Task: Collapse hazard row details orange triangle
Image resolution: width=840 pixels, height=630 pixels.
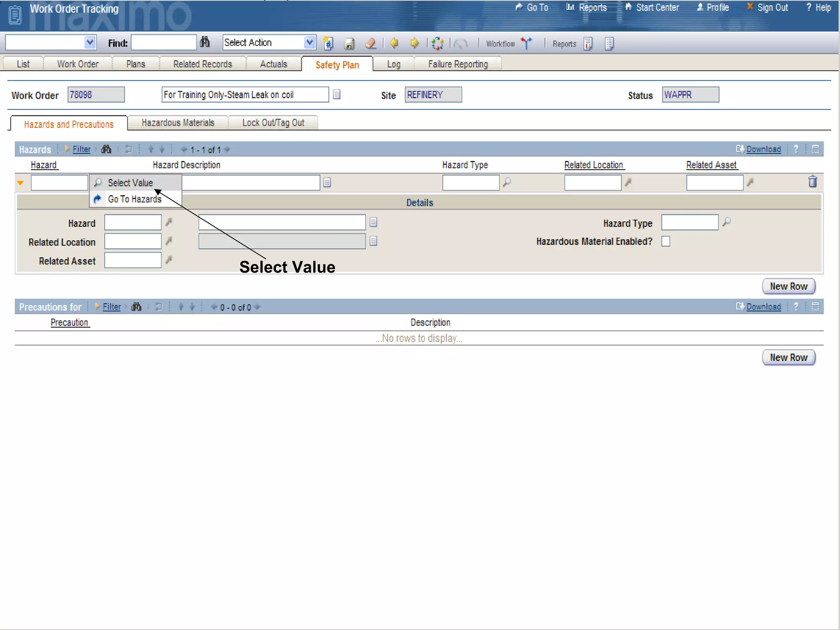Action: [21, 183]
